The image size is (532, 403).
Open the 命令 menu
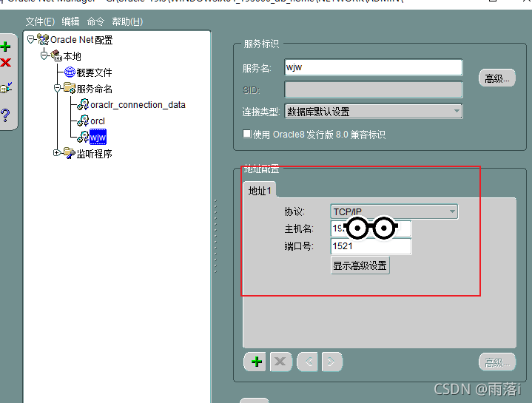coord(95,21)
